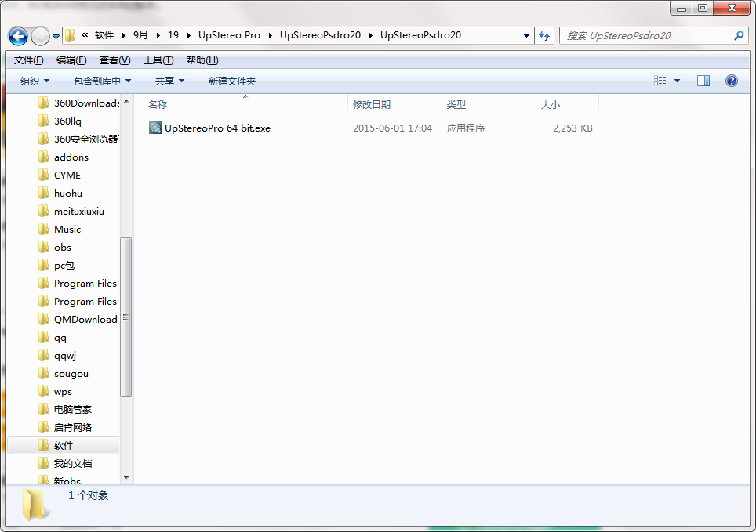Open the address bar history dropdown

pyautogui.click(x=526, y=36)
